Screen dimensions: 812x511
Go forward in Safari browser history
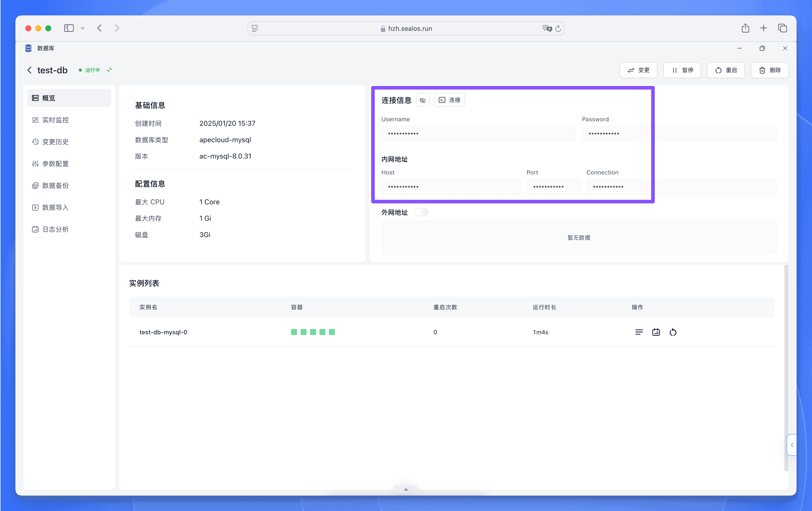coord(117,28)
